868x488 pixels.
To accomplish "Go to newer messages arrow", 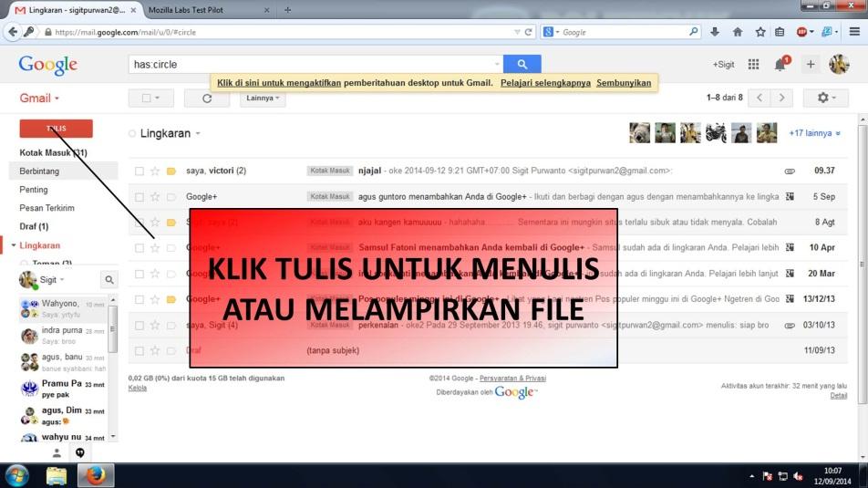I will 759,98.
